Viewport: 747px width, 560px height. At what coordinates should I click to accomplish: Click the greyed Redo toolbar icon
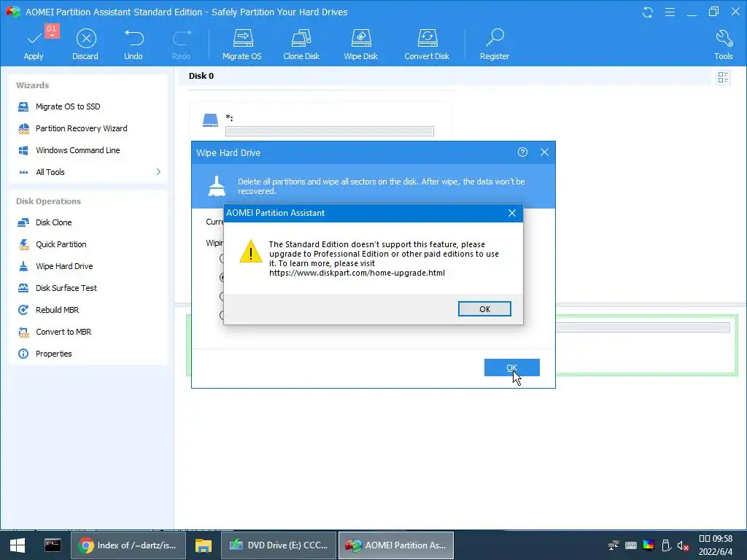[181, 44]
